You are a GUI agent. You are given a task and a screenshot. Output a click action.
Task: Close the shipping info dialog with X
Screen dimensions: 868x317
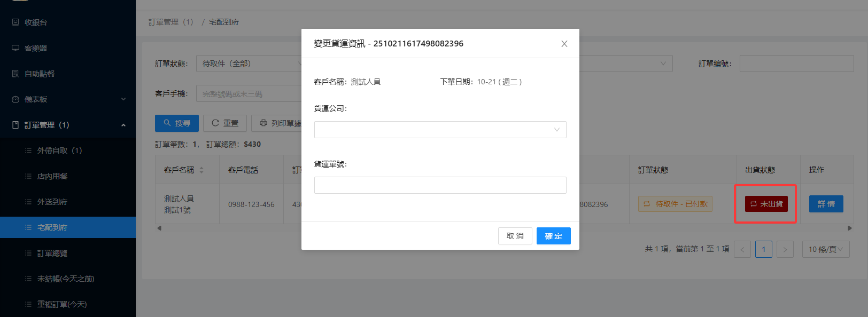[564, 44]
